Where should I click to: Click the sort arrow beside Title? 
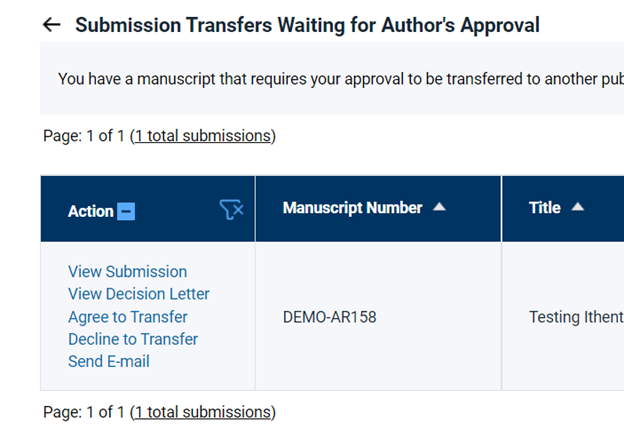coord(578,207)
